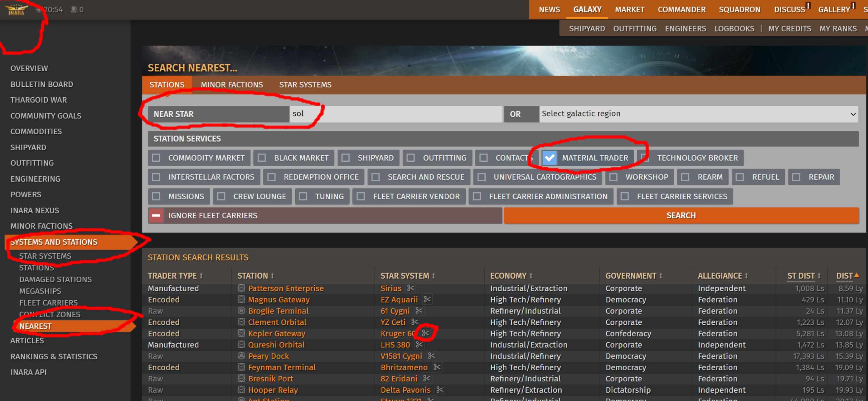The height and width of the screenshot is (401, 868).
Task: Click the orange Search button
Action: coord(681,216)
